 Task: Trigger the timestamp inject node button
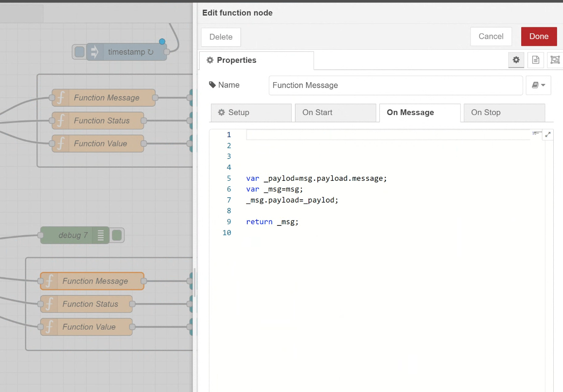point(79,52)
